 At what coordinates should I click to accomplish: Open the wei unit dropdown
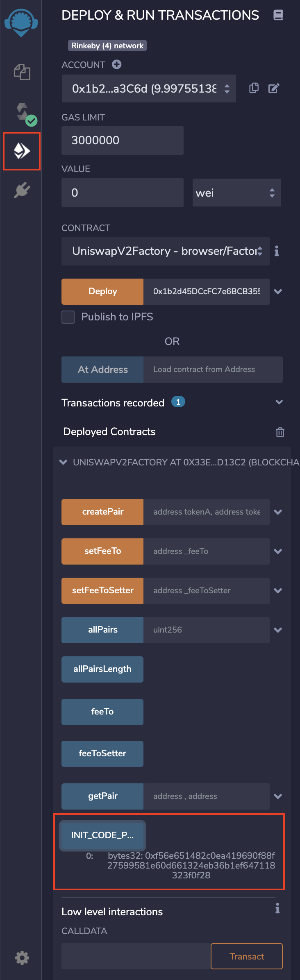(236, 193)
